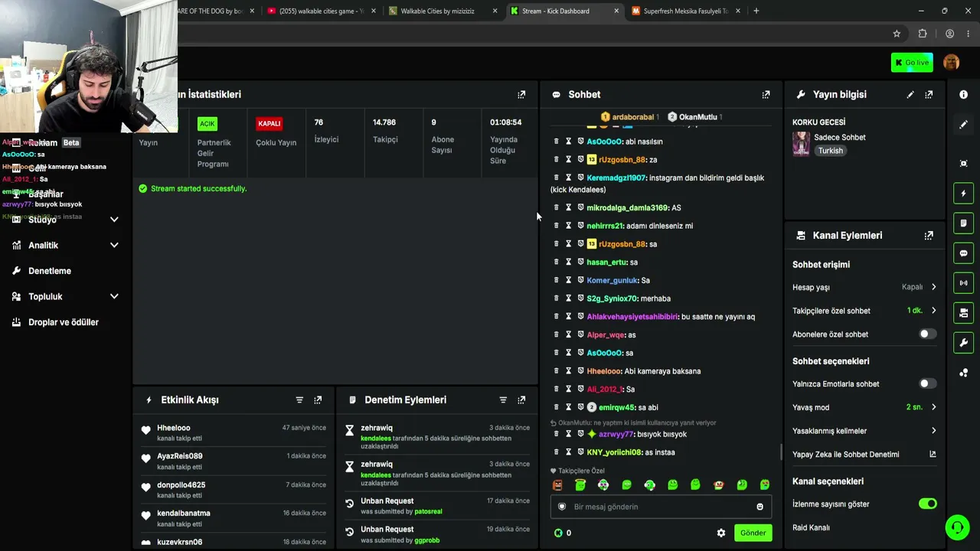Click ggprobb in Unban Request entry
The height and width of the screenshot is (551, 980).
coord(426,540)
